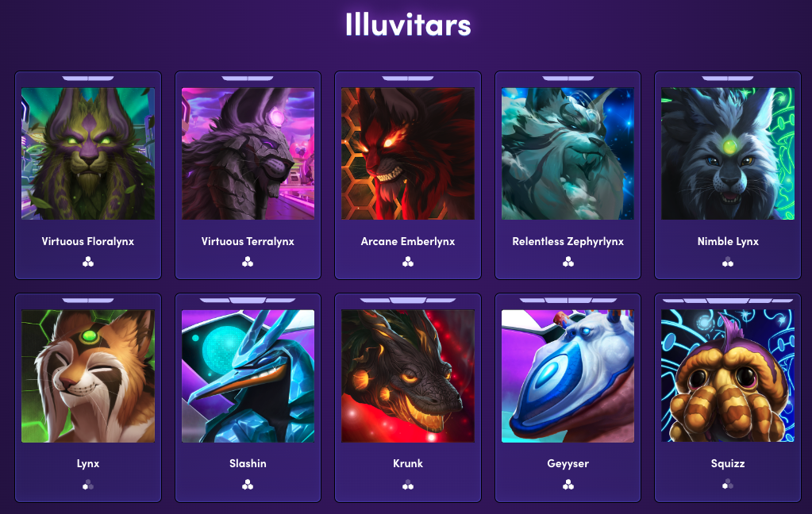Screen dimensions: 812x514
Task: Select the Krunk dragon portrait
Action: click(x=408, y=376)
